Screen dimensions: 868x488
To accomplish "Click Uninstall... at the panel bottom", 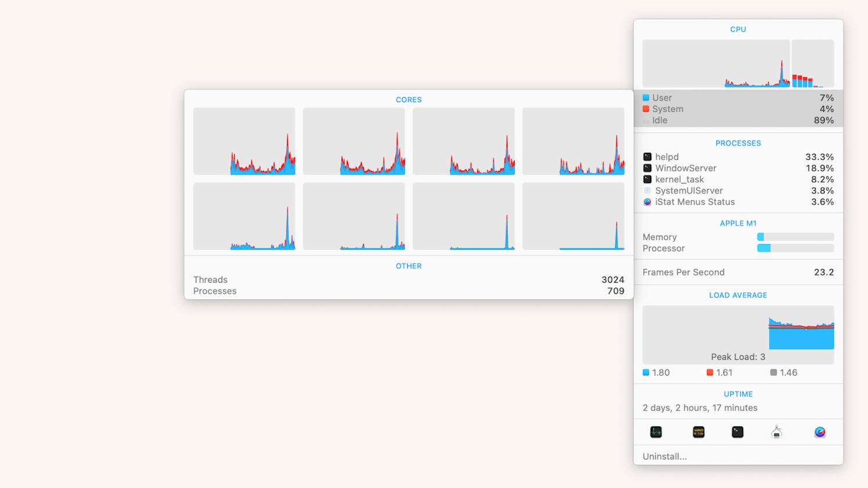I will tap(665, 457).
